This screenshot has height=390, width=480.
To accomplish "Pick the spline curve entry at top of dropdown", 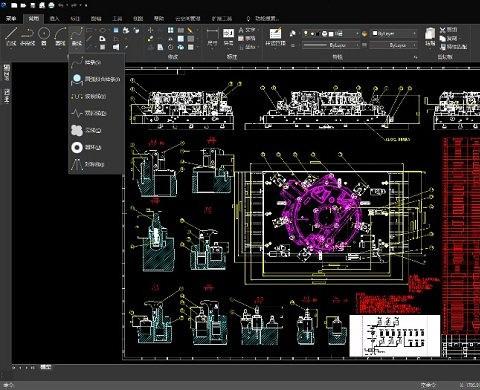I will point(87,62).
